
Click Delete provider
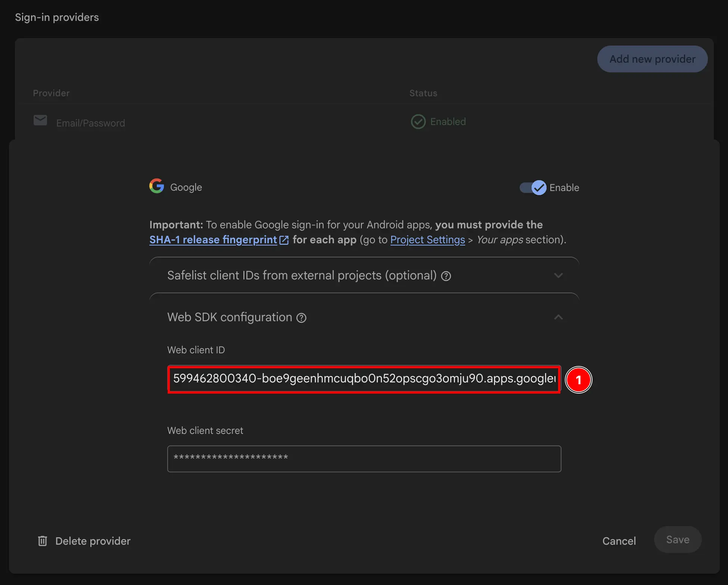[x=93, y=541]
